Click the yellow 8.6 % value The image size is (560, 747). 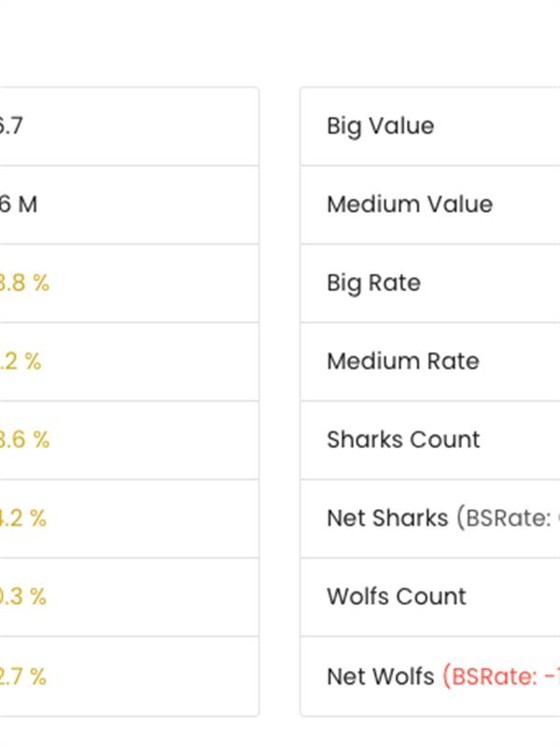click(x=24, y=439)
